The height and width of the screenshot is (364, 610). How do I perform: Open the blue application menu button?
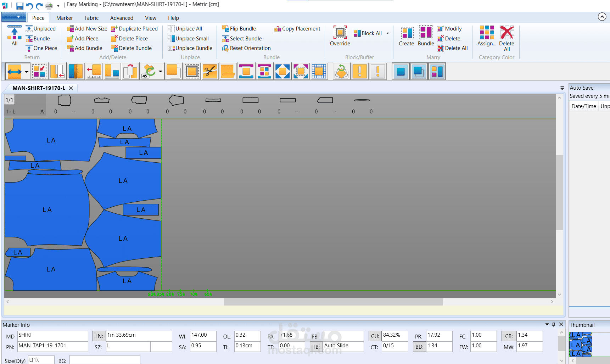coord(14,17)
